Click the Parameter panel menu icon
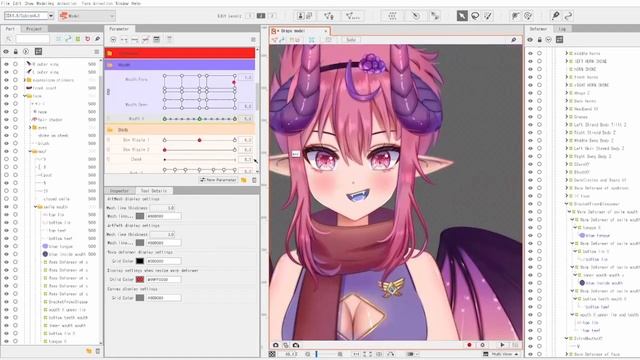 pos(253,39)
